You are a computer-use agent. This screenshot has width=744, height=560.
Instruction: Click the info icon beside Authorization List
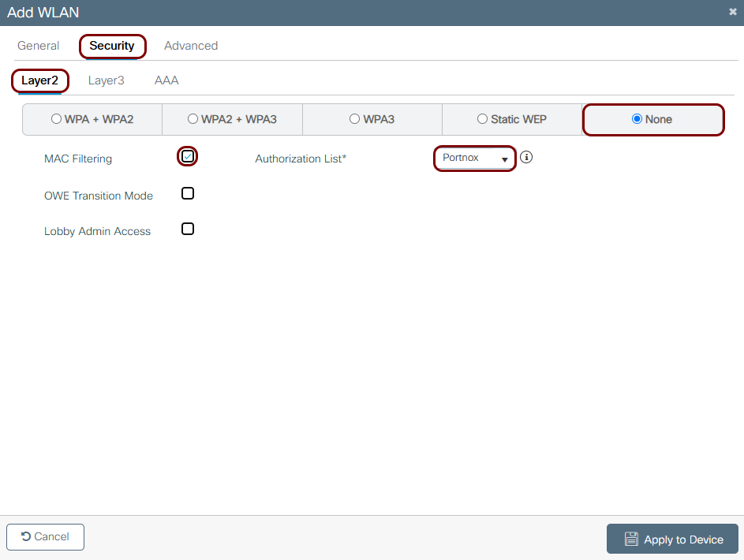[x=526, y=157]
